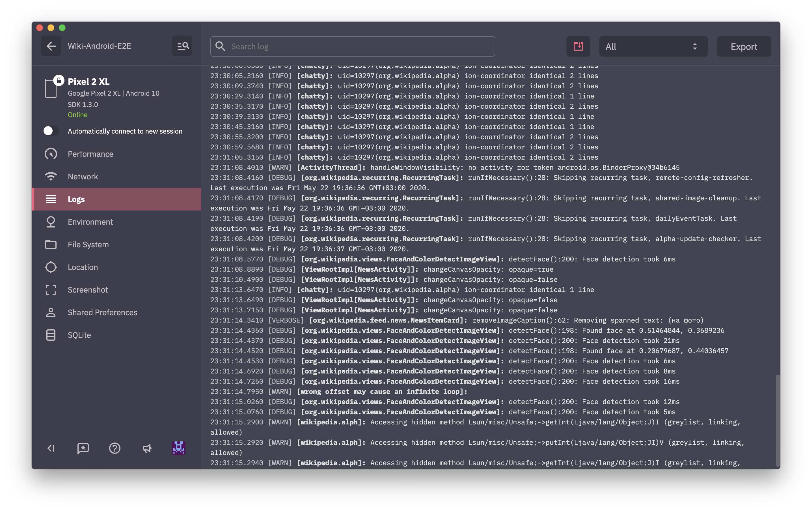The image size is (812, 511).
Task: Open the All log level dropdown
Action: click(x=653, y=47)
